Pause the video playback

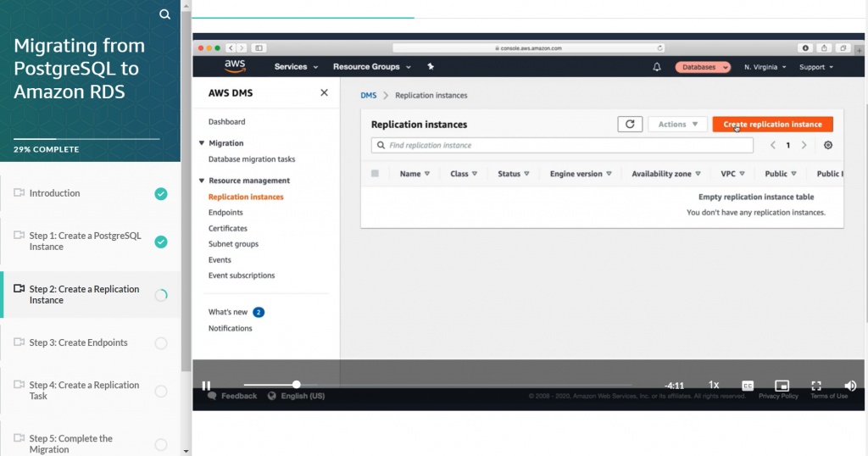point(206,385)
